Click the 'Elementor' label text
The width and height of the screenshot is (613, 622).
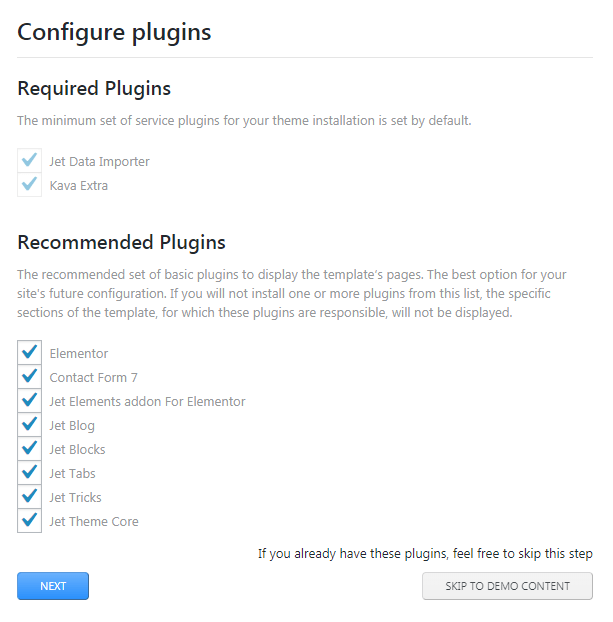(x=79, y=353)
